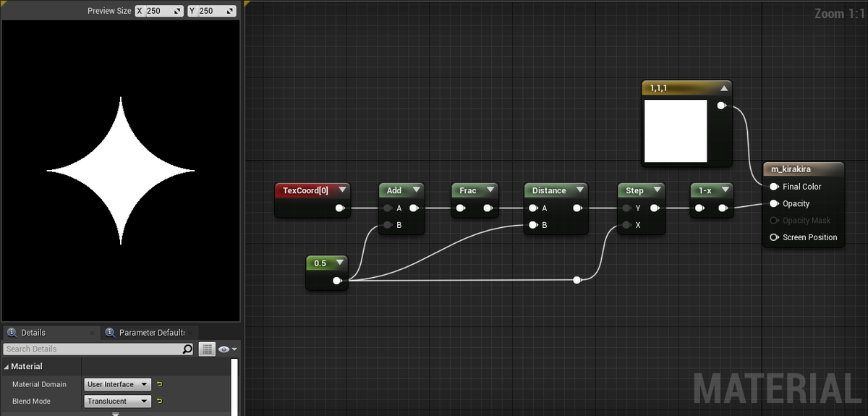Screen dimensions: 868x416
Task: Click the Add node B input pin
Action: point(388,225)
